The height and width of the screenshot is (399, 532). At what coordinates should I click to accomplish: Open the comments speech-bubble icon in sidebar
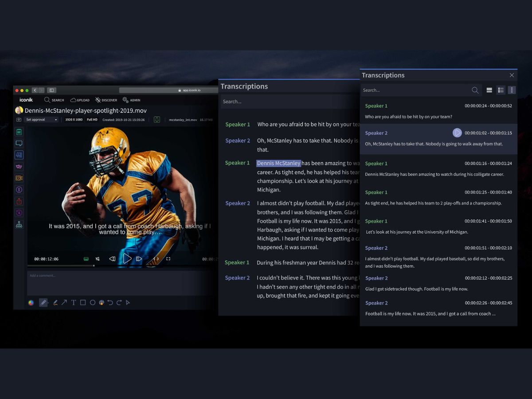click(19, 143)
